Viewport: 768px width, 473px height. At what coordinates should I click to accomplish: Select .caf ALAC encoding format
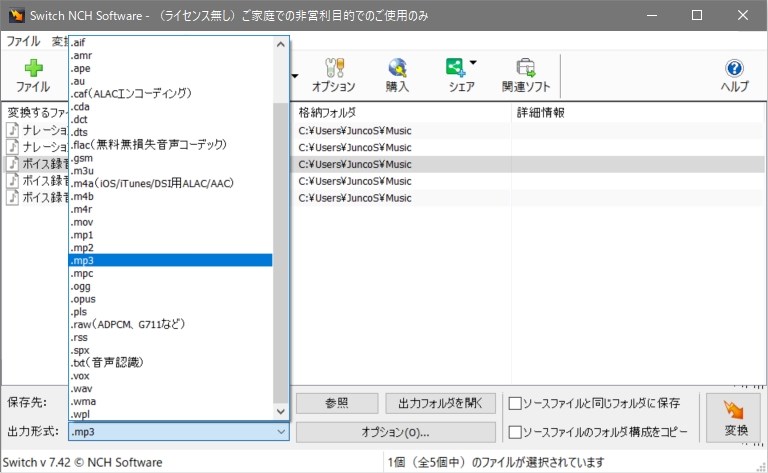[171, 94]
